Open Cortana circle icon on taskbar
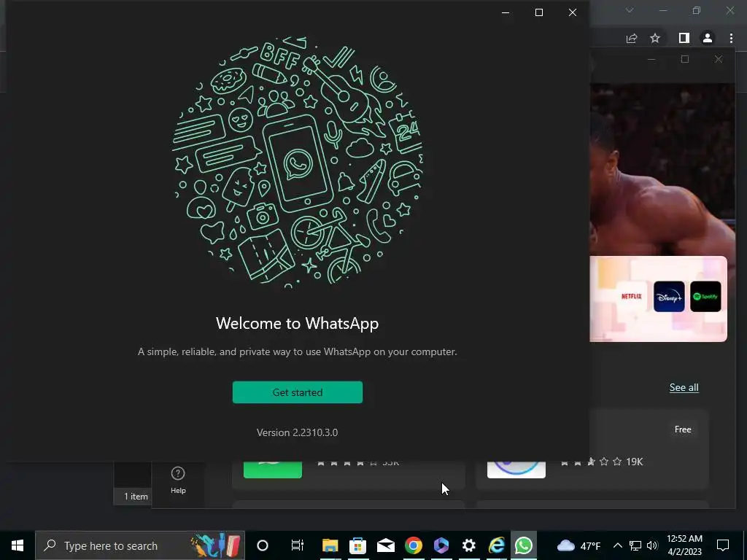Viewport: 747px width, 560px height. (x=263, y=545)
